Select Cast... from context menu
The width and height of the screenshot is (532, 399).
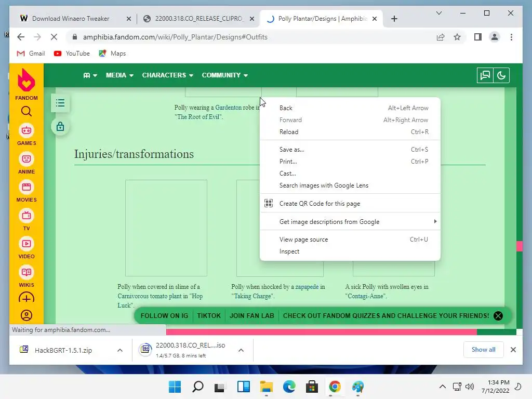[x=350, y=174]
